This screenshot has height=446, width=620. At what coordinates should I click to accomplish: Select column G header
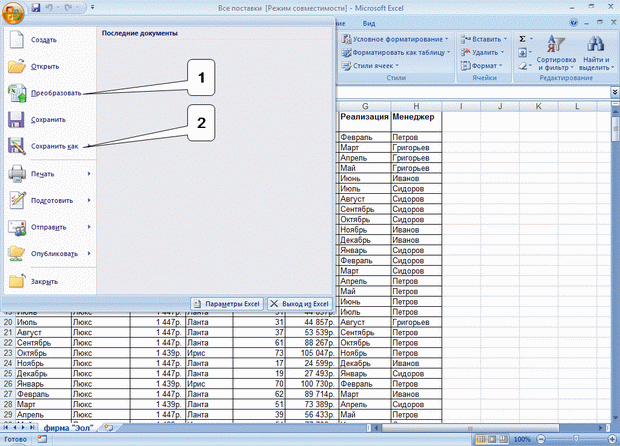pos(365,106)
